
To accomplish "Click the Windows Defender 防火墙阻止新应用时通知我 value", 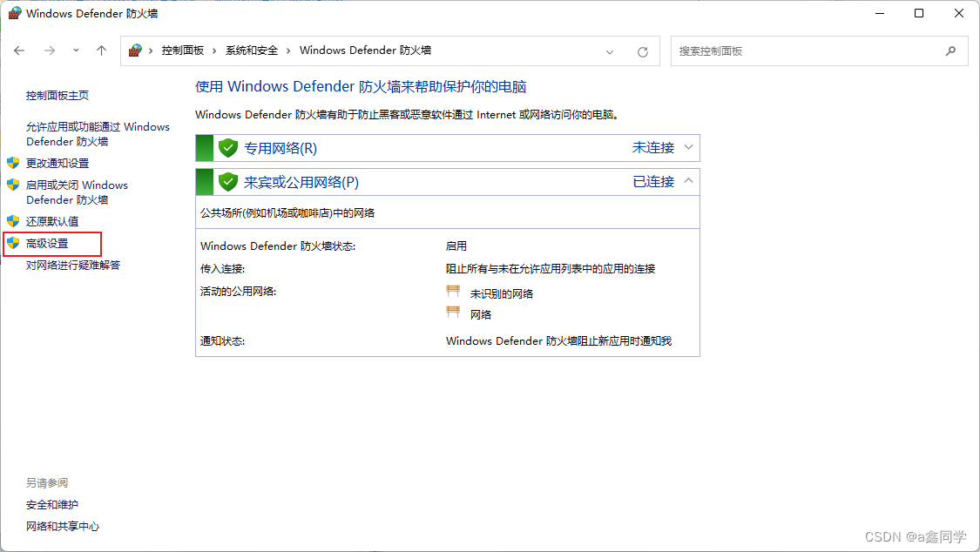I will click(x=558, y=341).
